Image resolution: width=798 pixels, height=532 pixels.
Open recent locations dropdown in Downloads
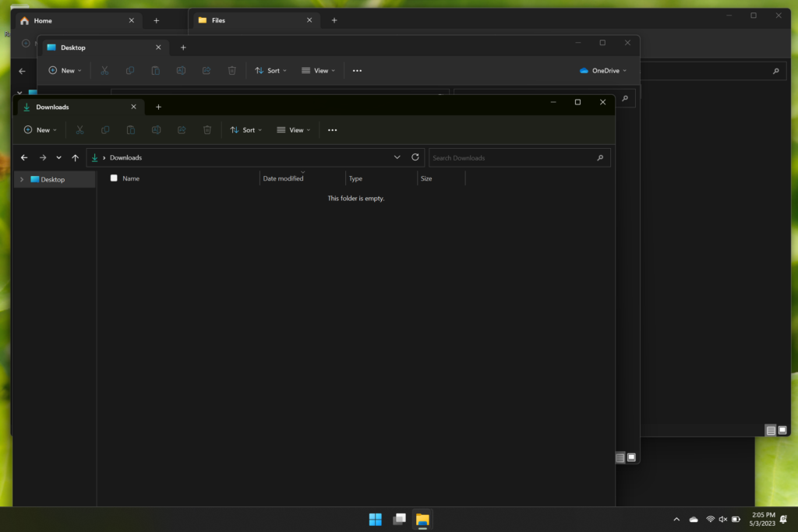click(59, 157)
